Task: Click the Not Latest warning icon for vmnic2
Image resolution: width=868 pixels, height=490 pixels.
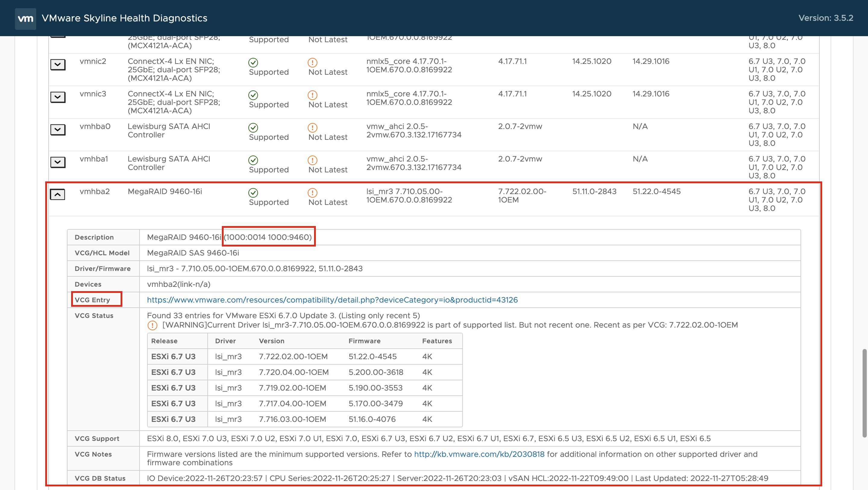Action: (312, 63)
